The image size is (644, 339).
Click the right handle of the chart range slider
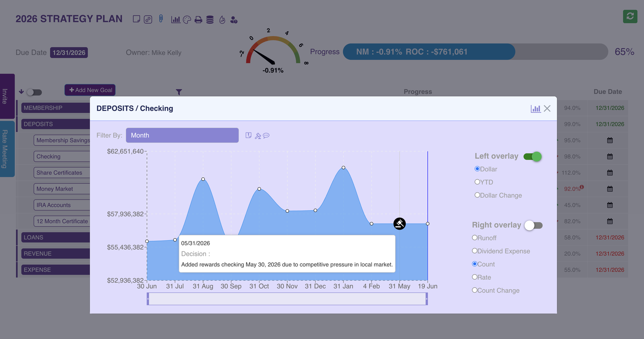tap(427, 299)
